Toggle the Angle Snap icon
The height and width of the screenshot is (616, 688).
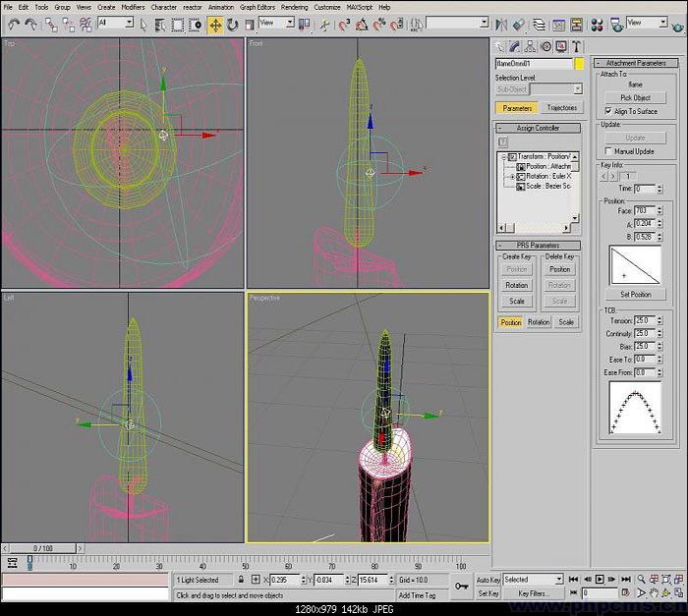click(362, 25)
